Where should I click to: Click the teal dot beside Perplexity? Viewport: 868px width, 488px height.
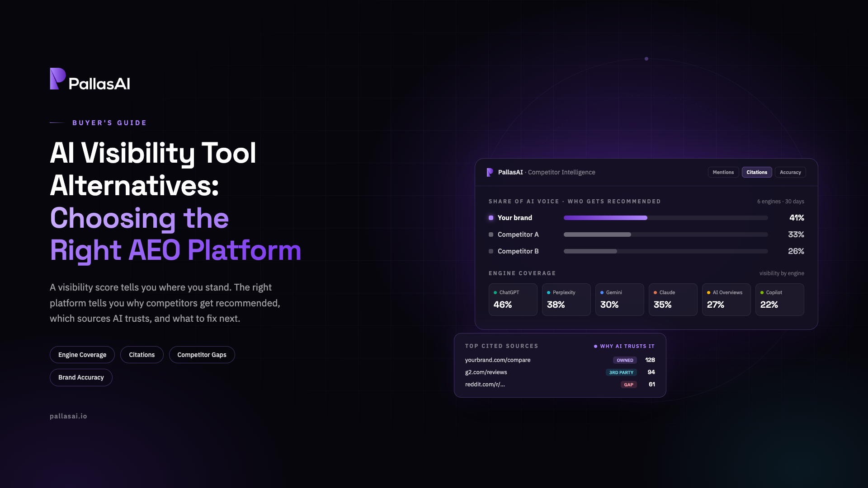[549, 293]
